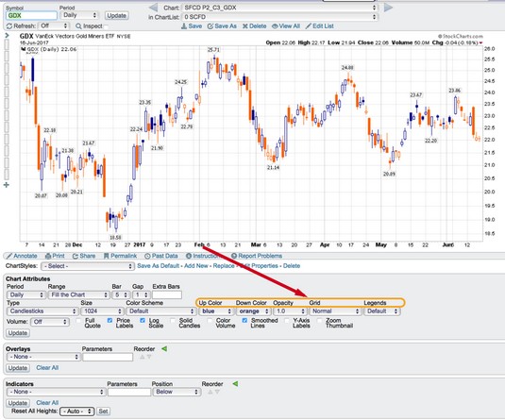505x420 pixels.
Task: Open the Down Color dropdown
Action: click(253, 311)
